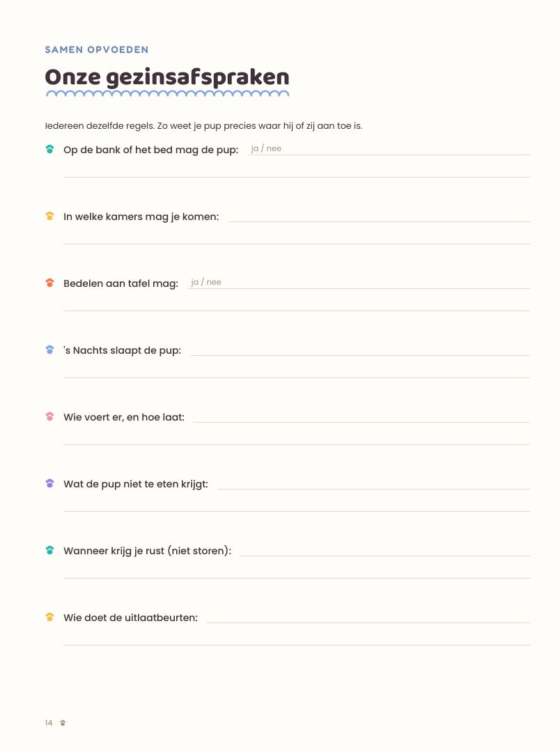Click the blue wavy underline below the title

tap(167, 93)
